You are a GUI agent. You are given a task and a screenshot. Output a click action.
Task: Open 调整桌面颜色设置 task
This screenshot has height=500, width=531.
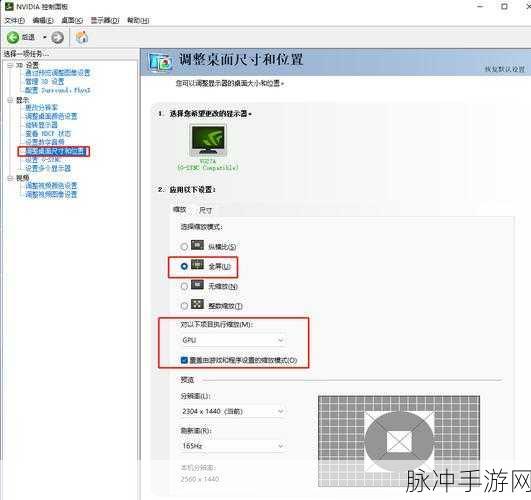point(51,117)
